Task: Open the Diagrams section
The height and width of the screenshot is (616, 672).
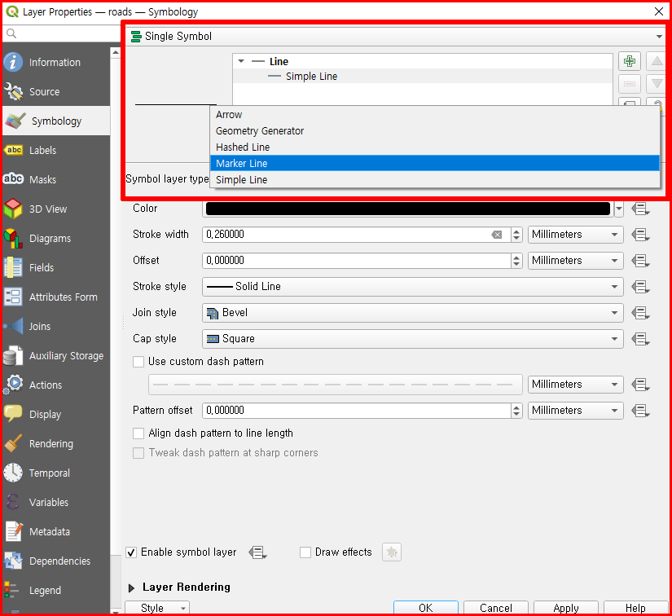Action: click(x=55, y=239)
